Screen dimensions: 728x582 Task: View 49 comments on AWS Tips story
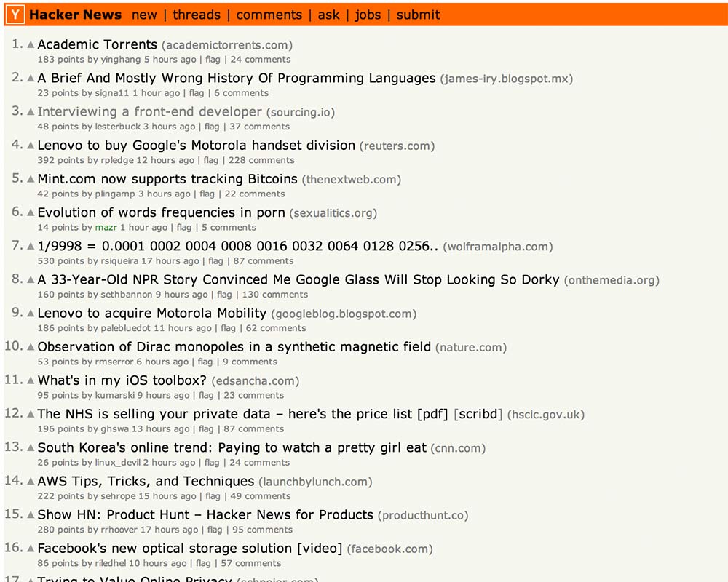261,495
